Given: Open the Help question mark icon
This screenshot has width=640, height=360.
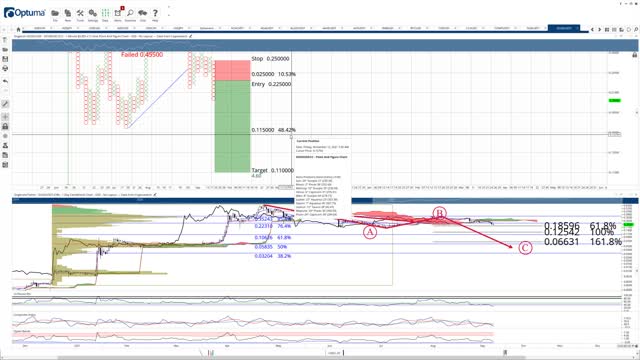Looking at the screenshot, I should coord(155,13).
